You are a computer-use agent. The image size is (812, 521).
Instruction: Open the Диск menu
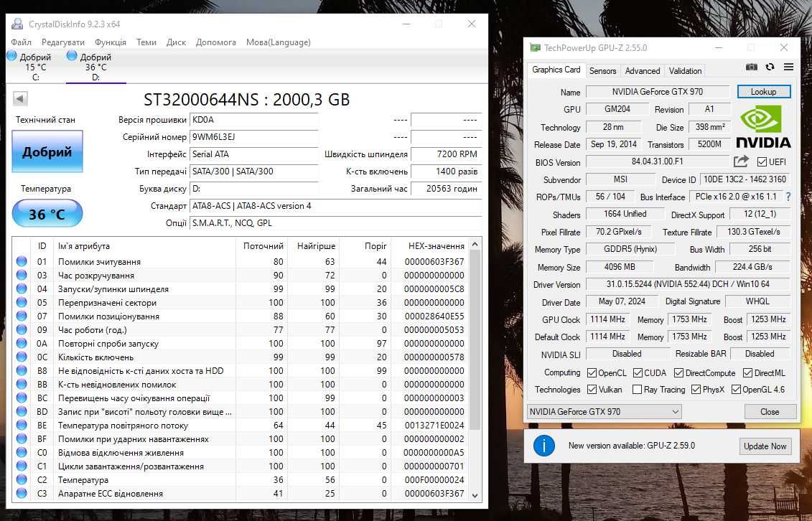pyautogui.click(x=176, y=42)
